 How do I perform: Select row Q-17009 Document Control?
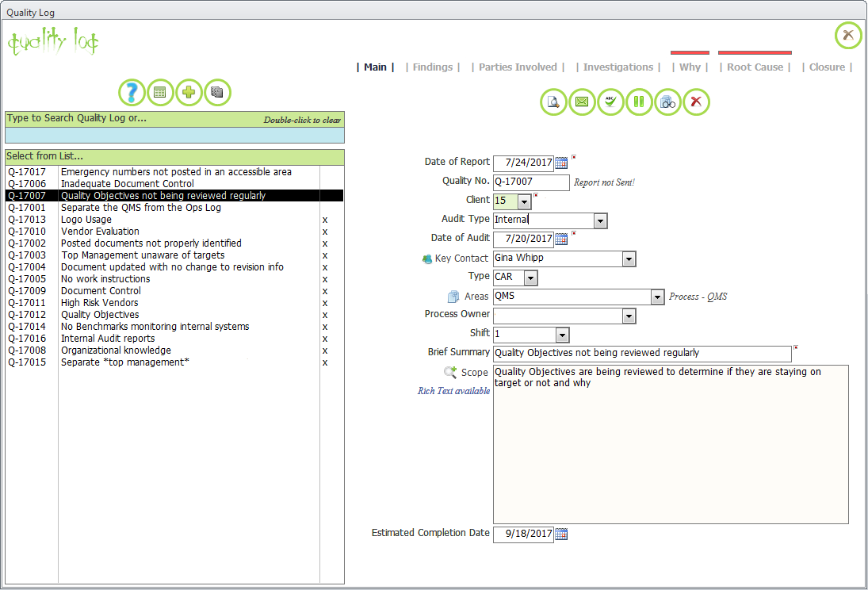[174, 291]
